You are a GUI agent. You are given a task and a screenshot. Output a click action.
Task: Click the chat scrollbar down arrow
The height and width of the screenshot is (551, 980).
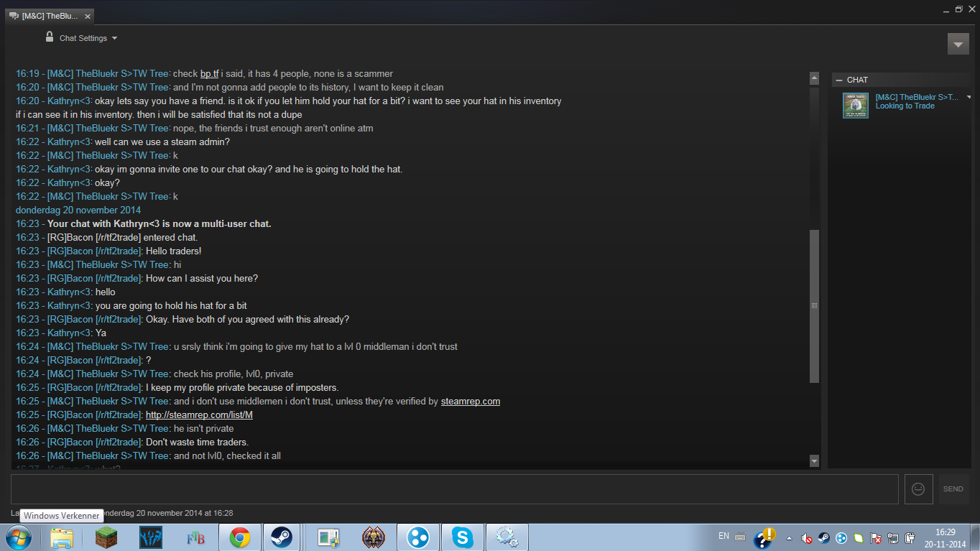pos(814,460)
